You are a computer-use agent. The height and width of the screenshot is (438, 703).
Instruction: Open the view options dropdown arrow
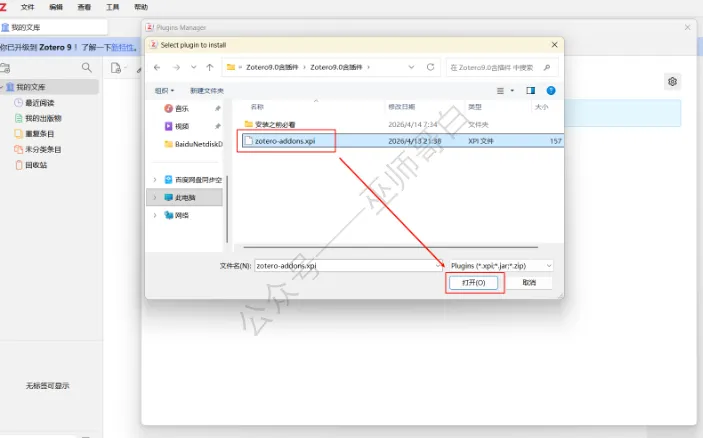[512, 91]
